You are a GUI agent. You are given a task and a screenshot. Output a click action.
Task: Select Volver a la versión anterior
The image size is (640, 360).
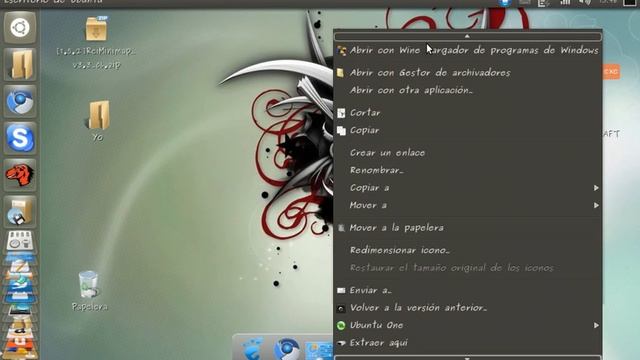(468, 308)
